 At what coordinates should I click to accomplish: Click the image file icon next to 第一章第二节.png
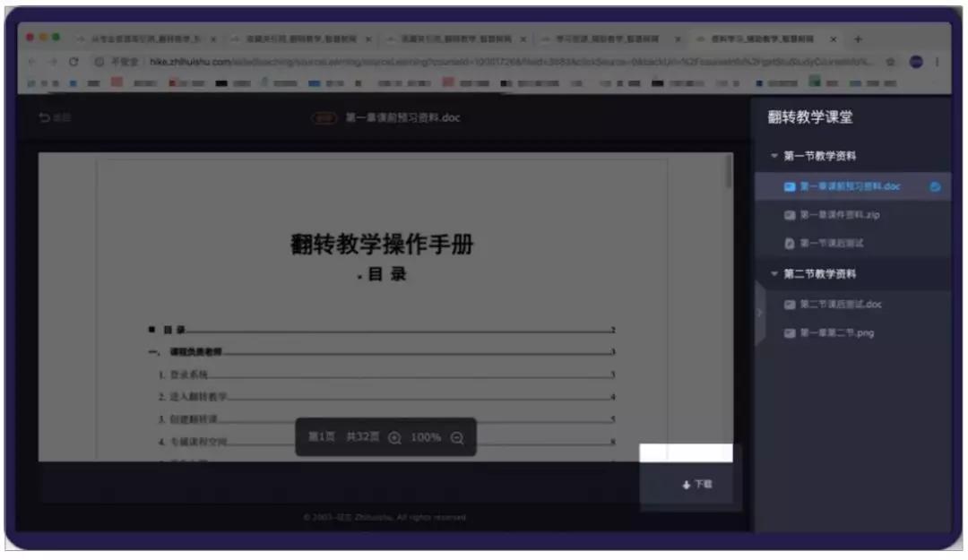pyautogui.click(x=789, y=331)
